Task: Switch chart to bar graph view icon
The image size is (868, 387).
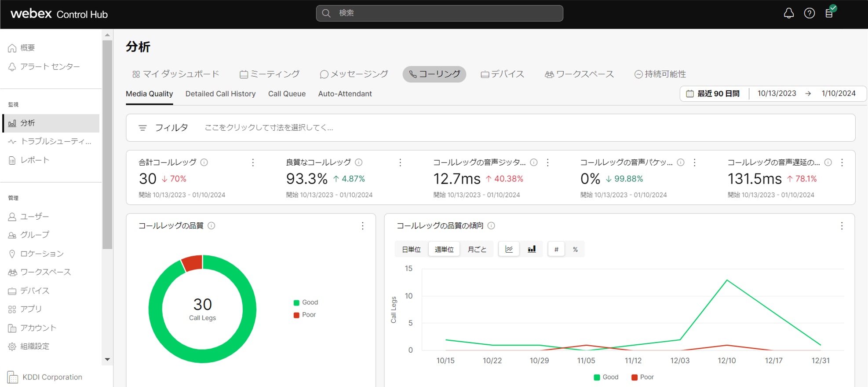Action: [x=532, y=249]
